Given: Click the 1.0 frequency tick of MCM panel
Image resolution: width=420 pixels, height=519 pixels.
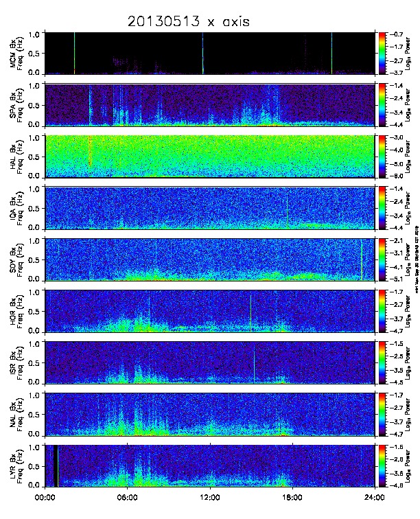Looking at the screenshot, I should pos(34,34).
